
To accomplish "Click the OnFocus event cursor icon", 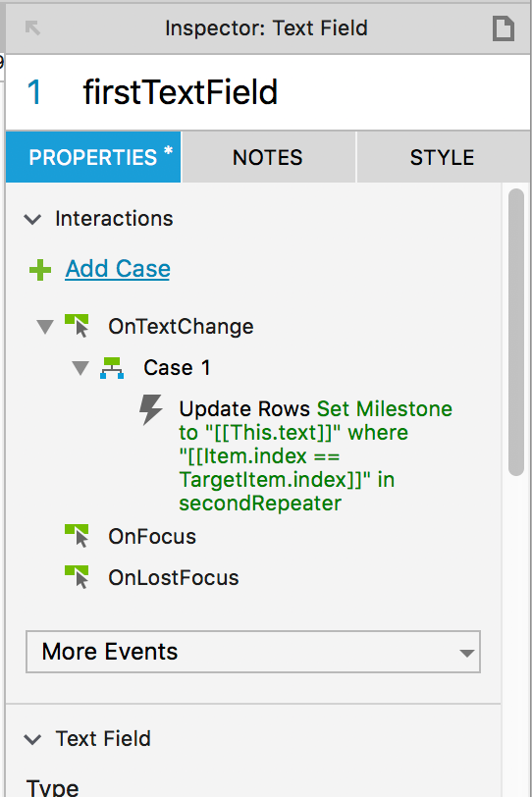I will (x=78, y=536).
